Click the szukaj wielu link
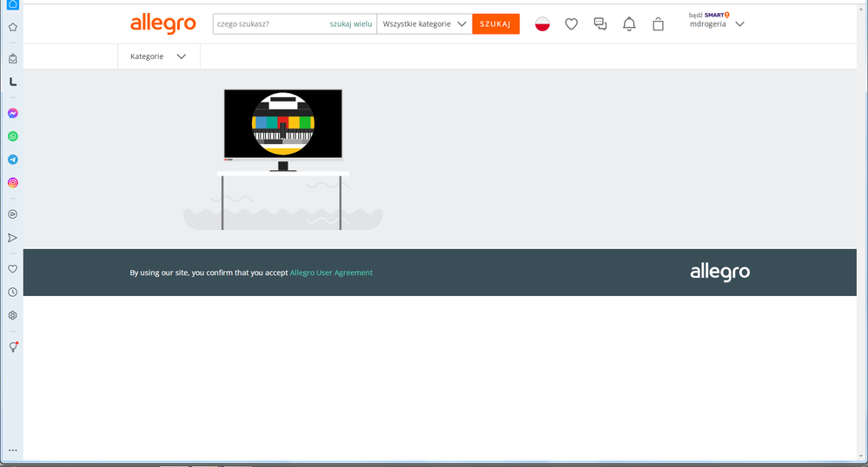This screenshot has height=467, width=868. (351, 23)
